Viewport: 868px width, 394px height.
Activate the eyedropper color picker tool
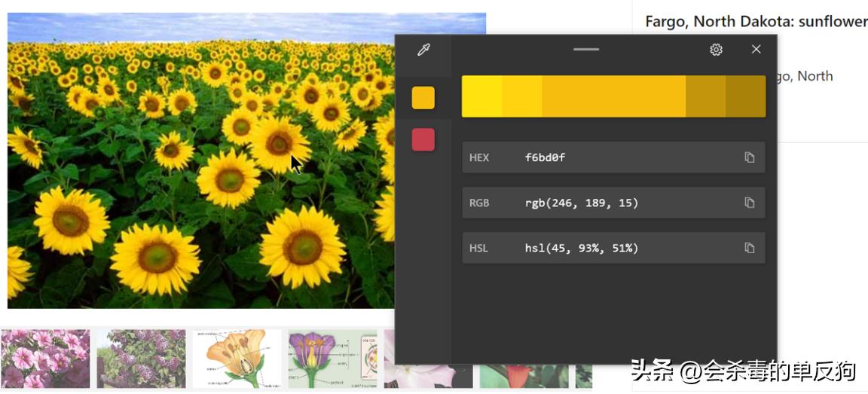pyautogui.click(x=423, y=50)
